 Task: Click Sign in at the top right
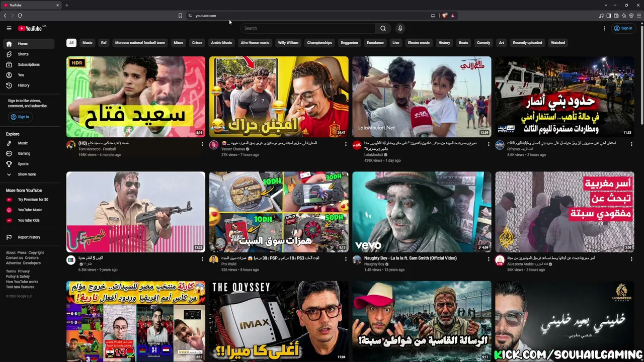(623, 28)
